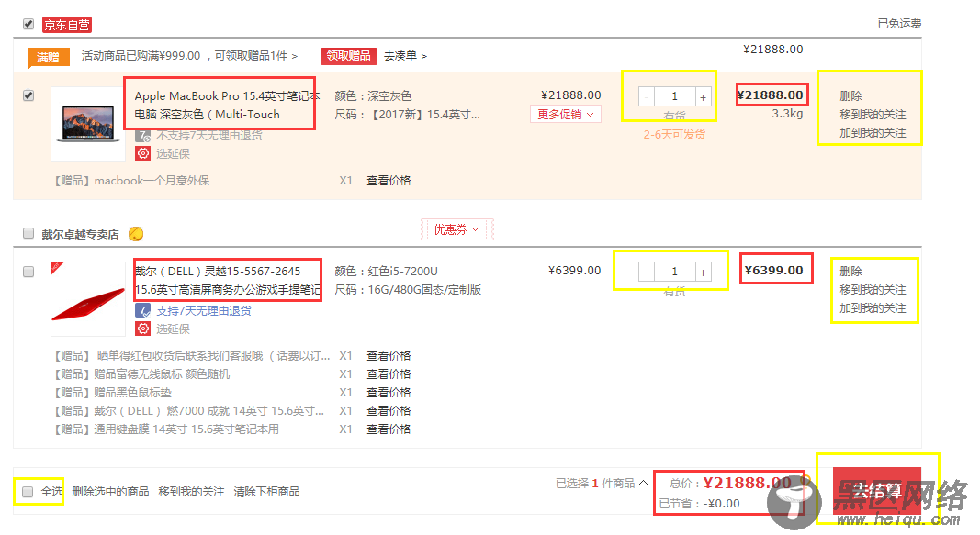Click 选延保 warranty icon for MacBook
Image resolution: width=980 pixels, height=535 pixels.
(143, 153)
